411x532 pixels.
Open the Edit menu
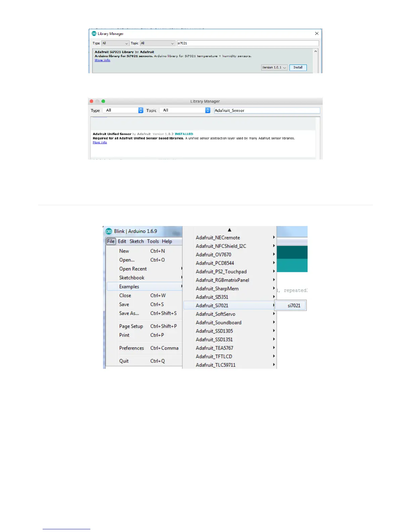tap(122, 241)
